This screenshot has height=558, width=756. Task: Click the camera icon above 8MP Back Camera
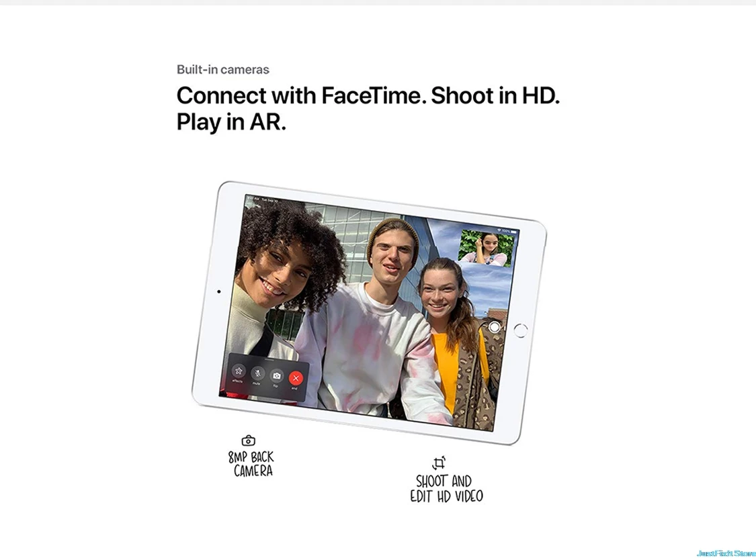pos(248,440)
